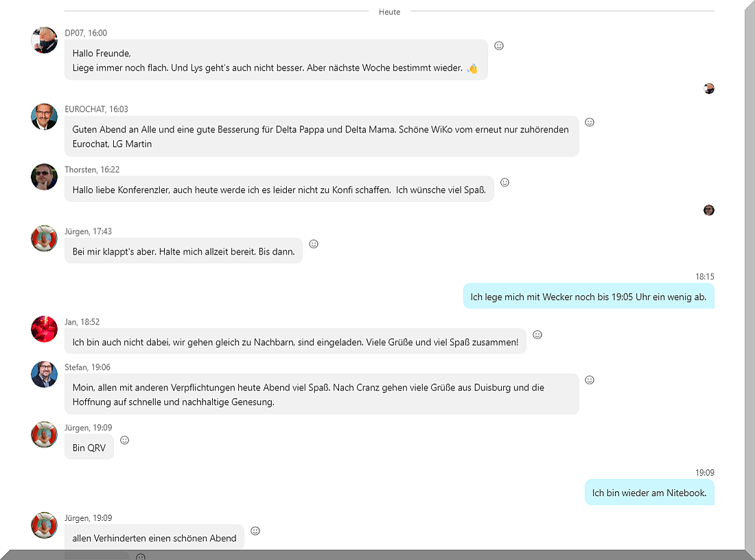
Task: Open DP07's profile avatar
Action: tap(45, 40)
